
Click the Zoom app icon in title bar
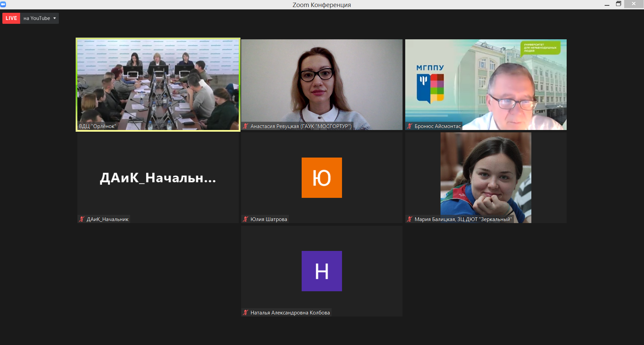3,4
